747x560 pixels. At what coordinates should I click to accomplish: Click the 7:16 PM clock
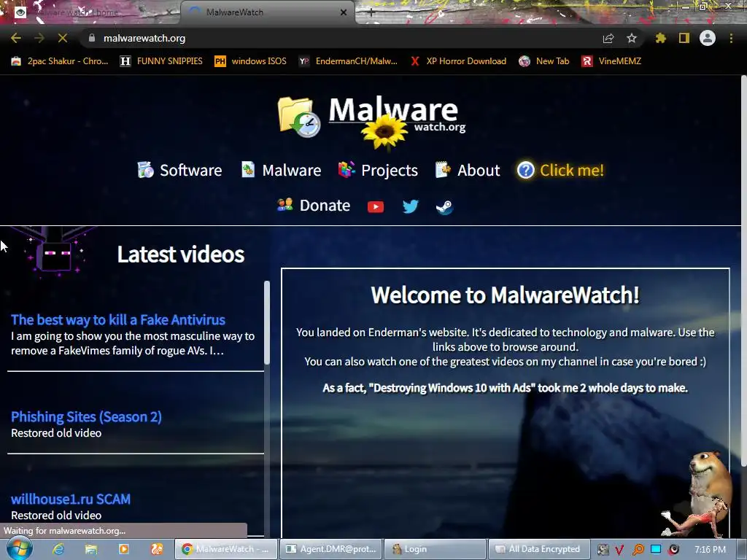point(710,549)
